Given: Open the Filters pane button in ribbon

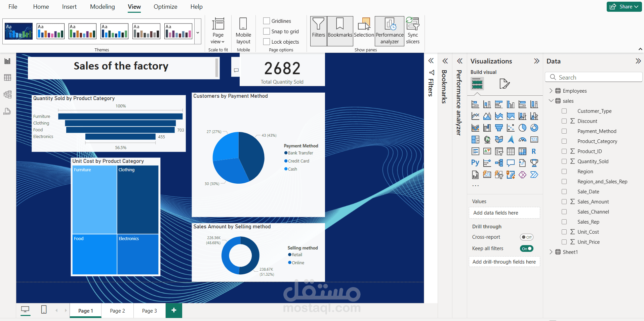Looking at the screenshot, I should coord(318,31).
